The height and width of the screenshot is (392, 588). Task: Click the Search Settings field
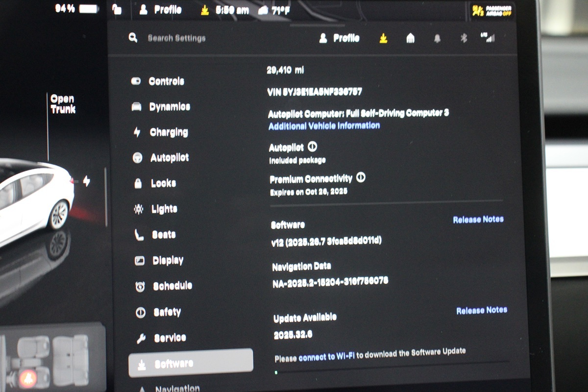[176, 38]
